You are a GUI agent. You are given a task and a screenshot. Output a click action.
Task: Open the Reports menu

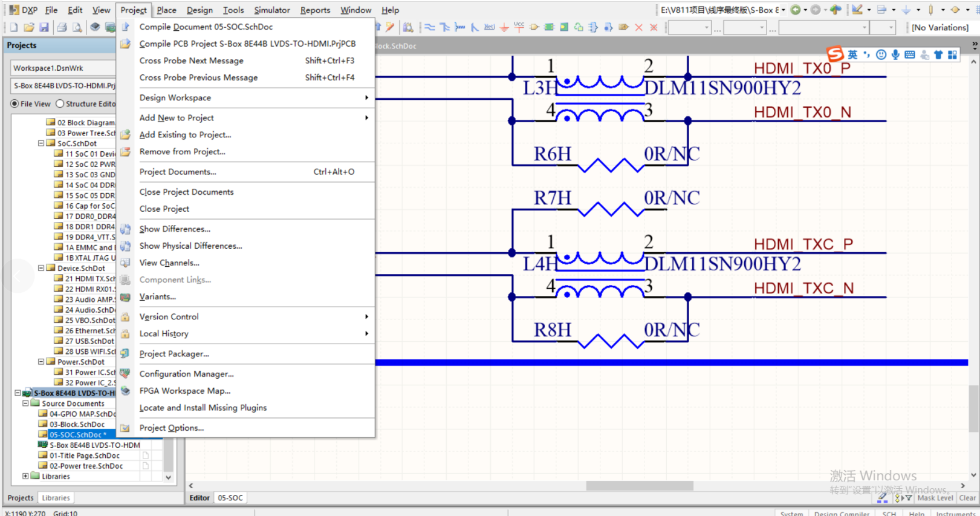pos(315,10)
